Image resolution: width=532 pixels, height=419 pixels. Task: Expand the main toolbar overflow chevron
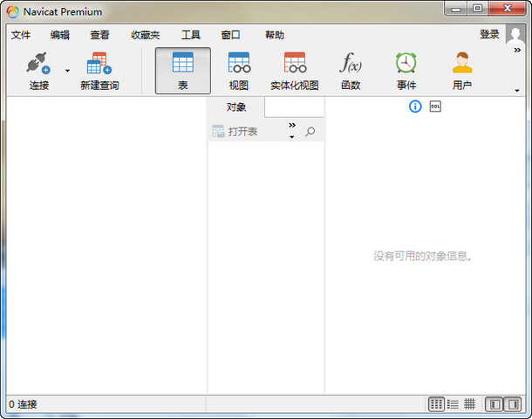(517, 51)
